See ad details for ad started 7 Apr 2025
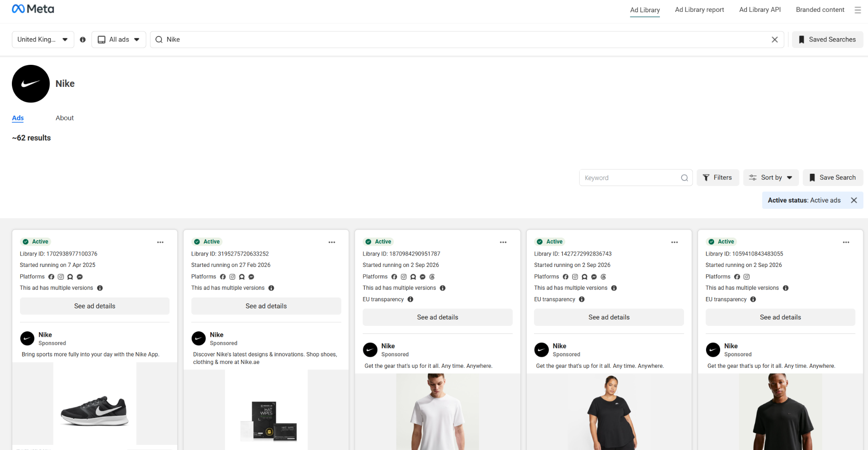868x450 pixels. click(95, 306)
